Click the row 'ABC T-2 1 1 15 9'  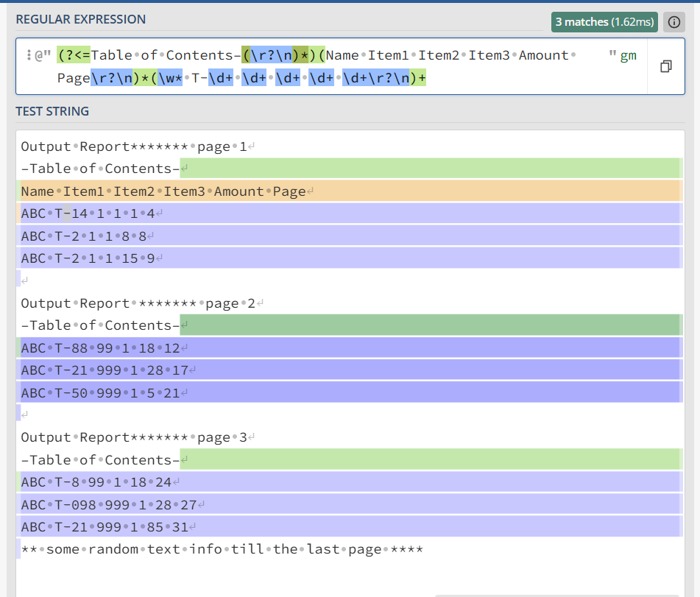88,258
